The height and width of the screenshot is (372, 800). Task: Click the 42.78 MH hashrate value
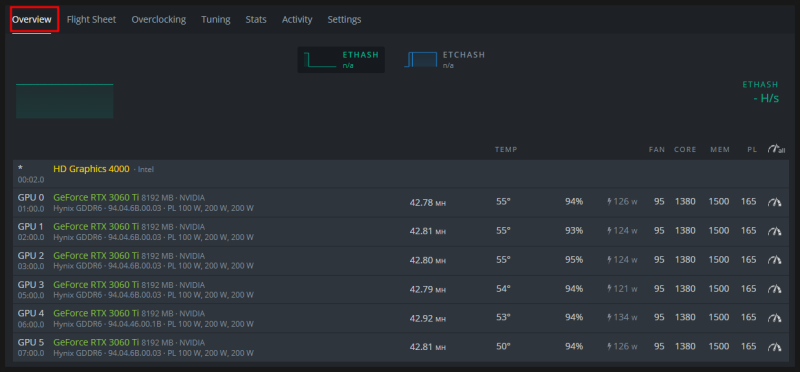[x=428, y=203]
